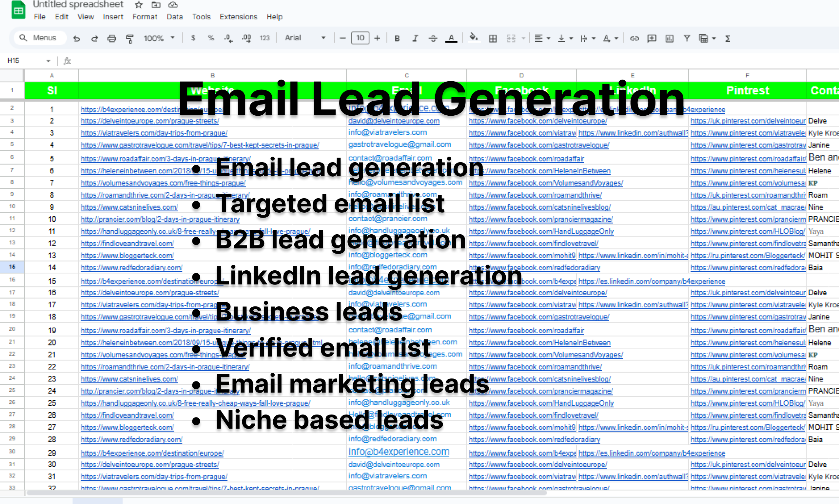Open the Borders tool
The width and height of the screenshot is (839, 504).
click(x=493, y=38)
